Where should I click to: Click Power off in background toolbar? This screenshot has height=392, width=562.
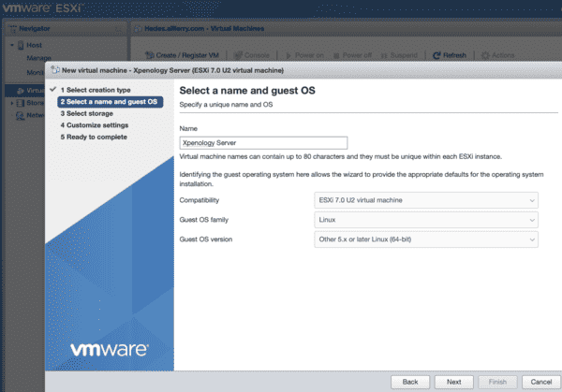pos(353,55)
